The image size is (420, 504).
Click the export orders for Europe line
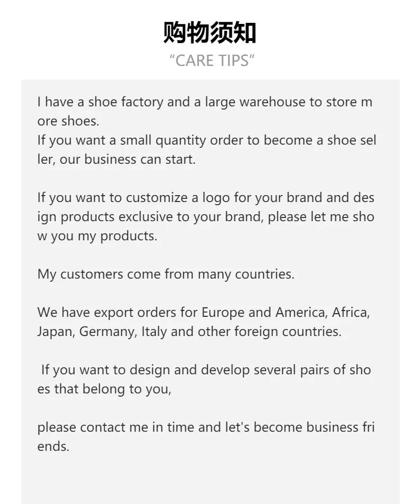pos(204,313)
